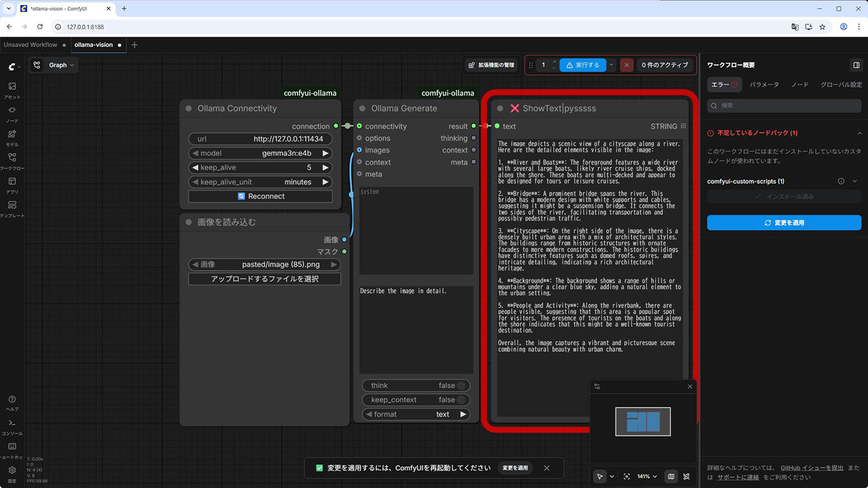Screen dimensions: 868x488
Task: Click the hide-links icon in canvas toolbar
Action: coord(687,476)
